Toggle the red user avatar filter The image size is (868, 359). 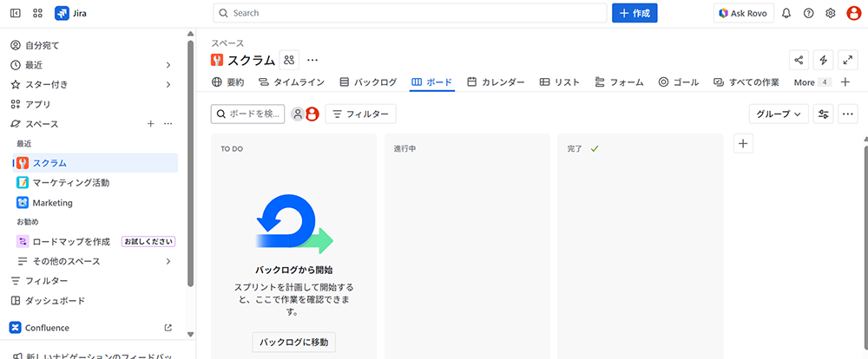point(312,114)
